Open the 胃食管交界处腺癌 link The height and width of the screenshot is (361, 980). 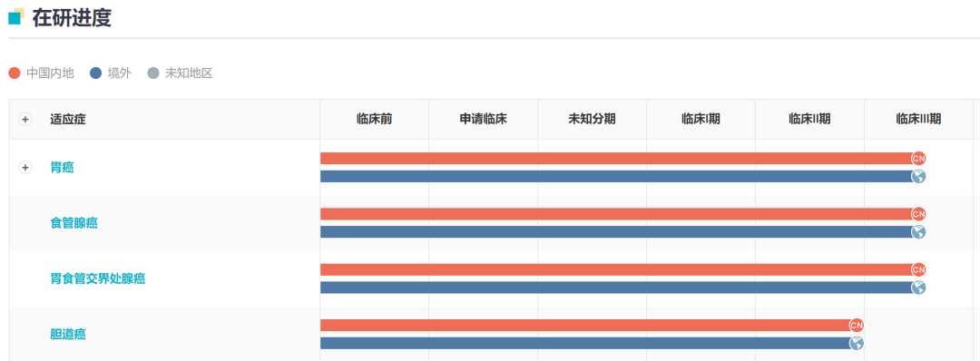[97, 278]
